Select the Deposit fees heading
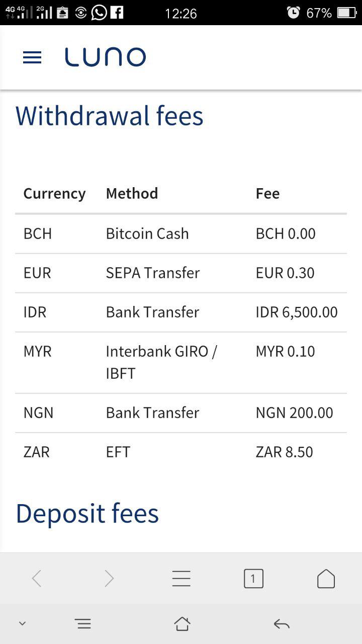 pyautogui.click(x=87, y=513)
